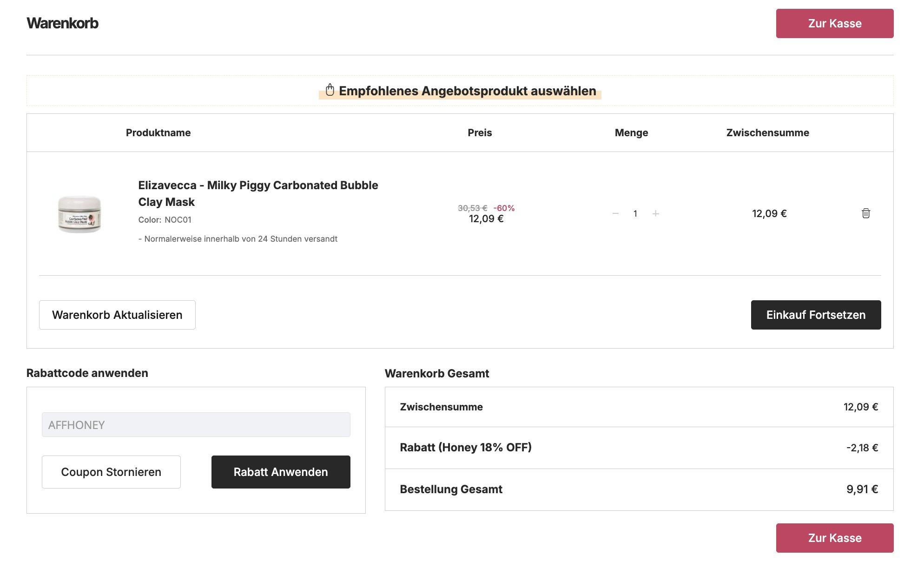Click the Menge column header
This screenshot has width=924, height=568.
click(631, 132)
